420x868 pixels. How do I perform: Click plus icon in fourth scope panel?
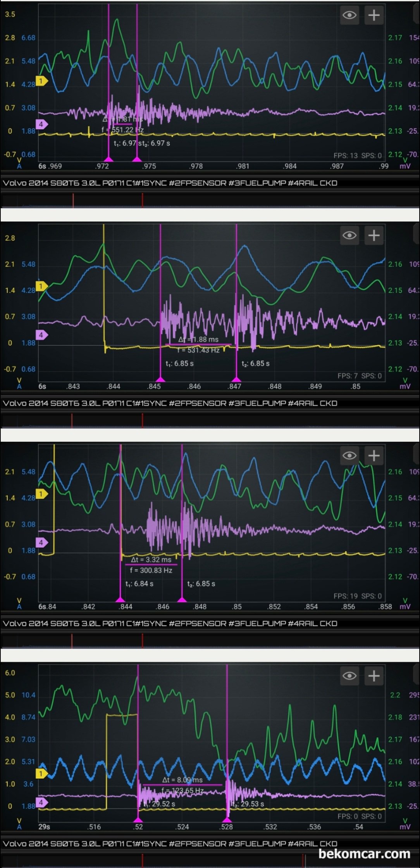click(x=374, y=676)
